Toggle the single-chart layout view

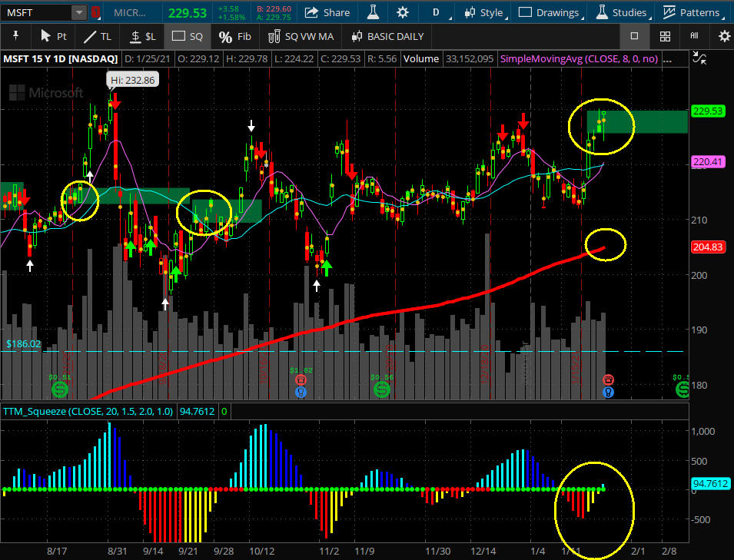point(634,36)
